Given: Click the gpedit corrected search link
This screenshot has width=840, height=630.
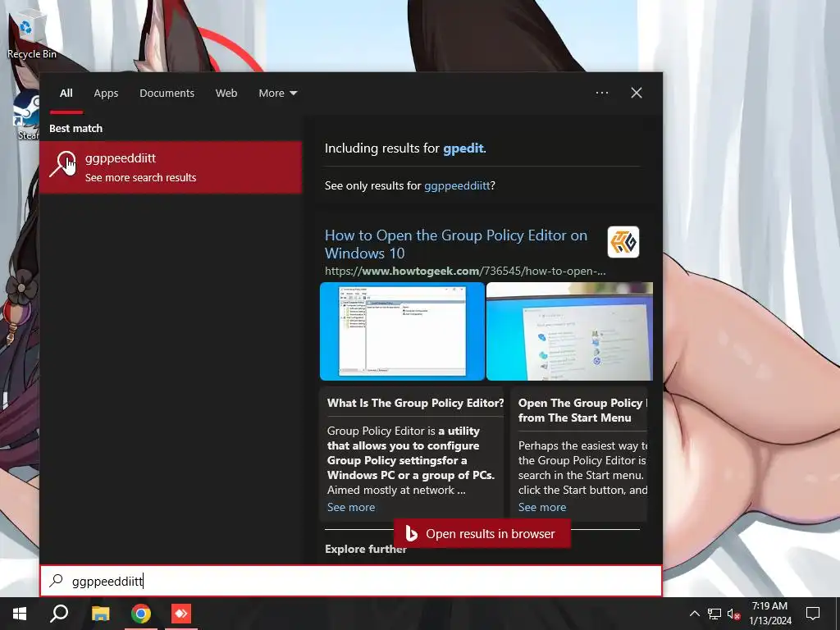Looking at the screenshot, I should [463, 148].
